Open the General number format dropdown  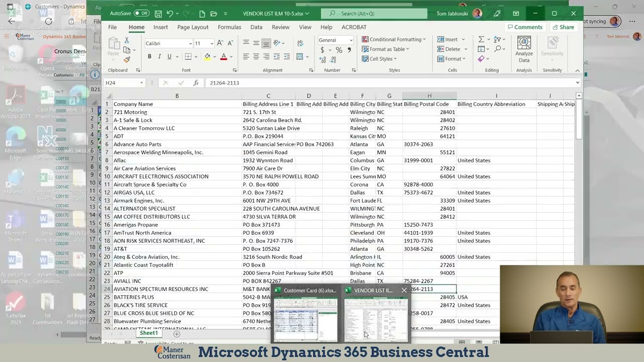351,40
